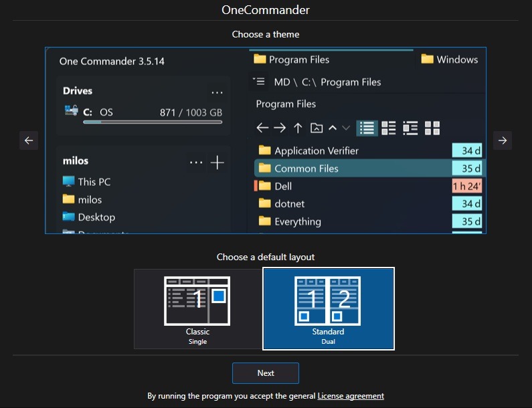Click the One Commander 3.5.14 title text
Image resolution: width=532 pixels, height=408 pixels.
click(112, 61)
